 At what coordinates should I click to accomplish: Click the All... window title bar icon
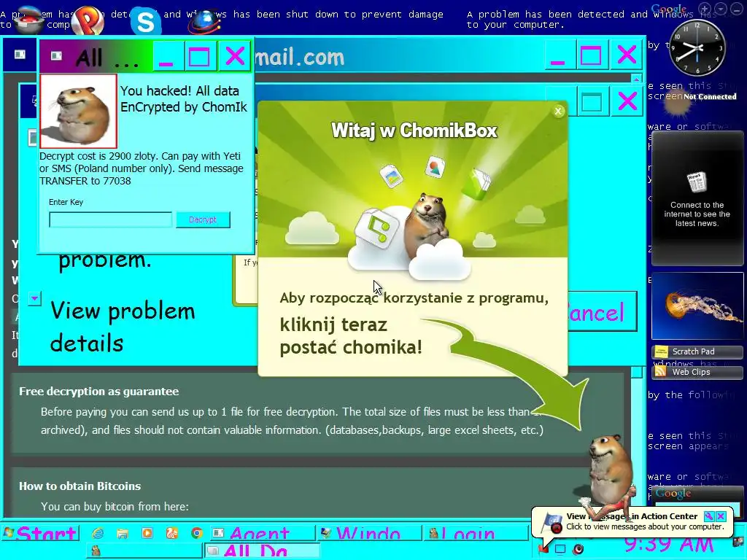(56, 56)
